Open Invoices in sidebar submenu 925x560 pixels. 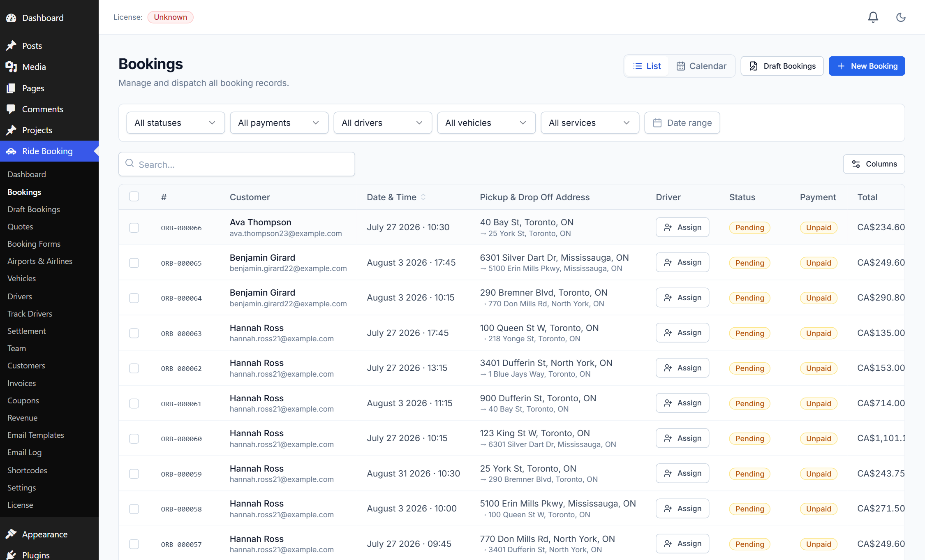21,383
